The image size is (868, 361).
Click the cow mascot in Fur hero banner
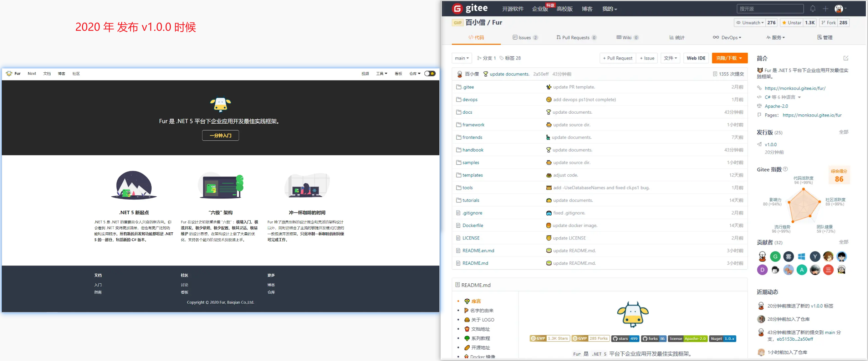coord(220,105)
